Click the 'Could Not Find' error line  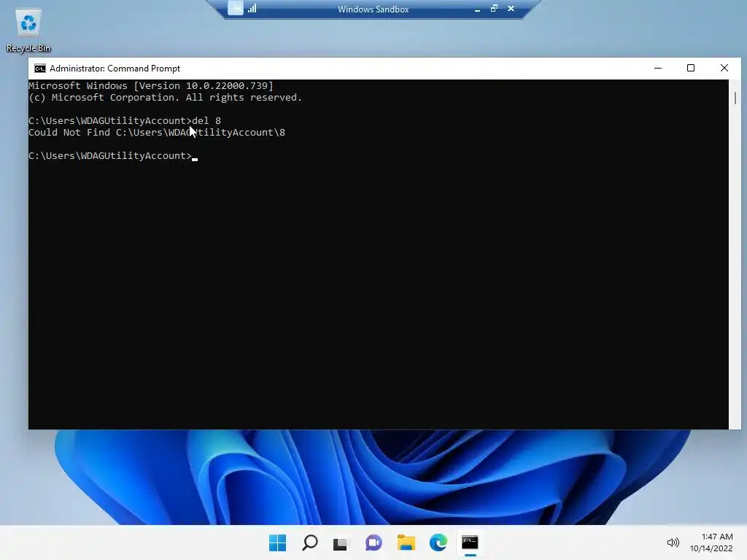157,133
